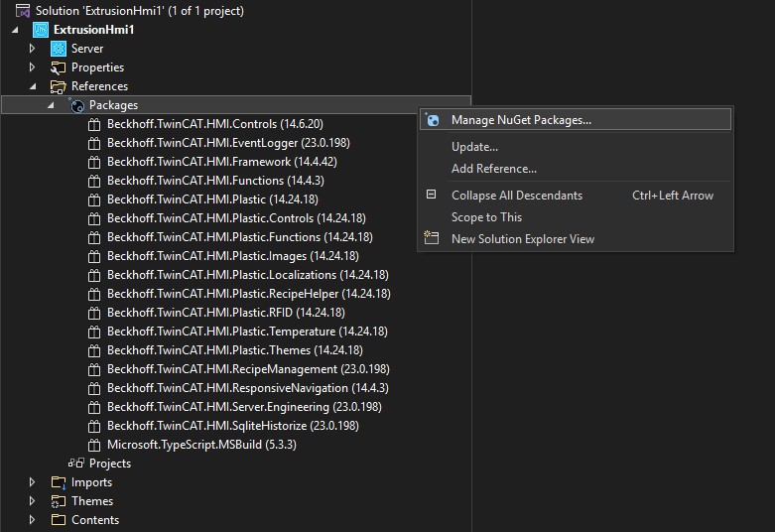This screenshot has width=775, height=532.
Task: Click package icon beside Plastic.RecipeHelper
Action: 94,294
